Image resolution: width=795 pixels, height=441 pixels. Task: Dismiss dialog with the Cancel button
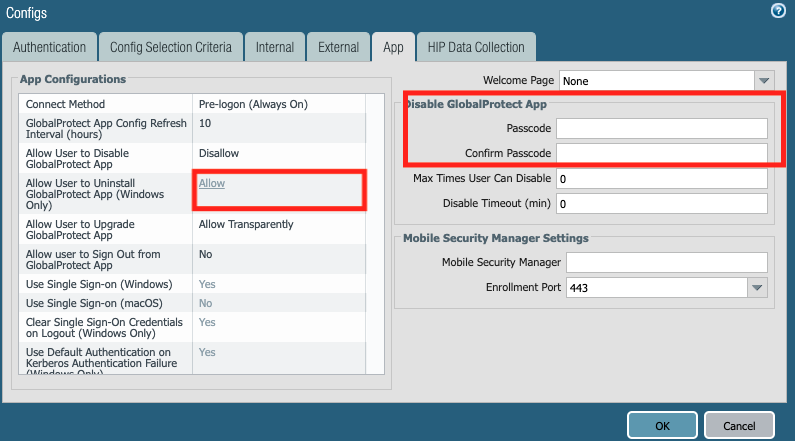coord(739,425)
